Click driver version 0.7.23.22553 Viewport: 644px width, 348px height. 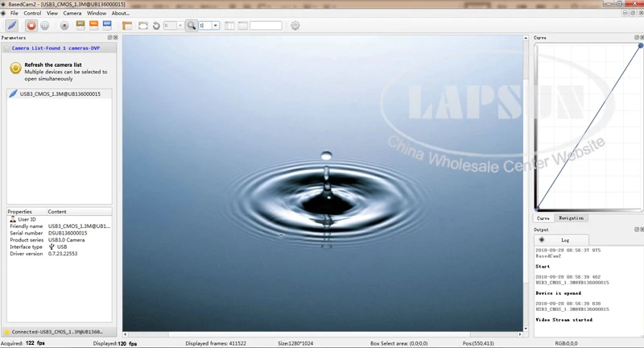click(63, 254)
